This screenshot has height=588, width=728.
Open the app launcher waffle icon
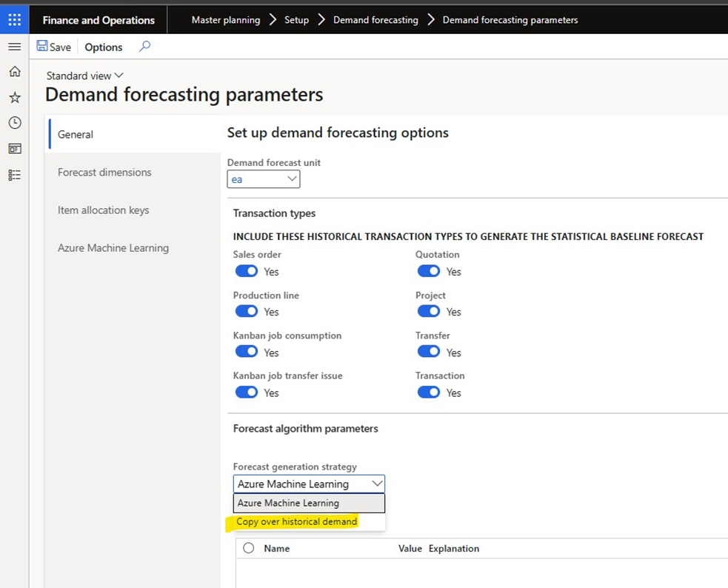[14, 19]
